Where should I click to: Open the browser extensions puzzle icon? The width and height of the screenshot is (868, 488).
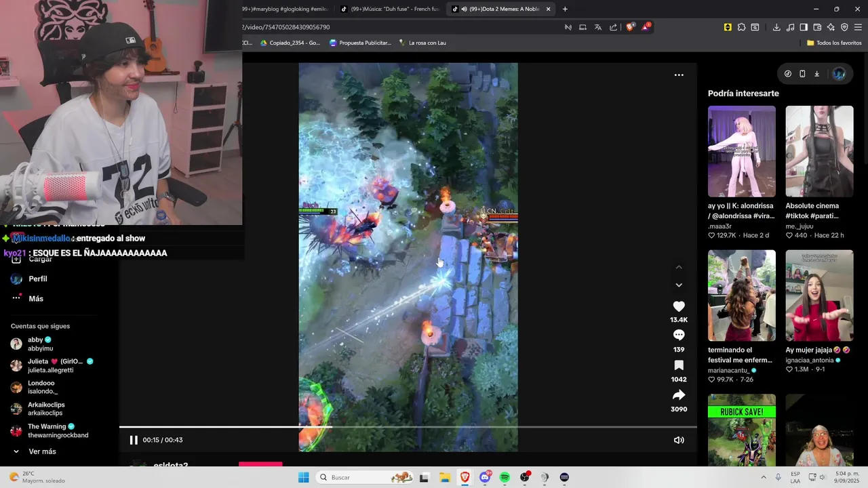741,27
